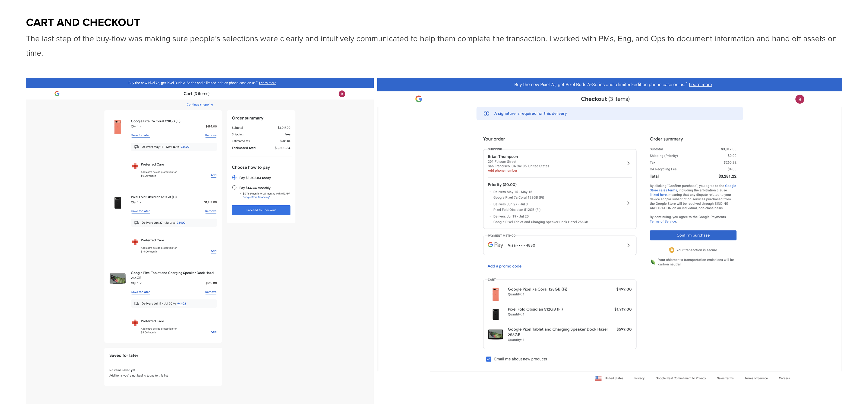Open Qty dropdown for Pixel Tablet

coord(136,283)
